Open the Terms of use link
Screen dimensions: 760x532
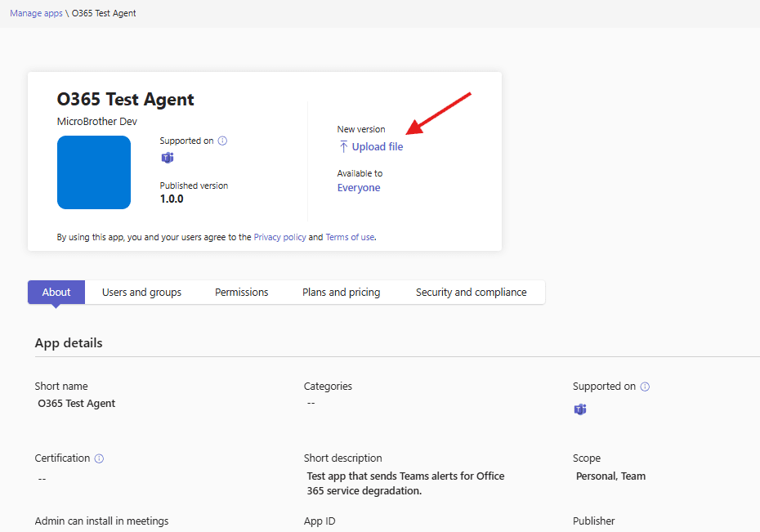[x=349, y=237]
